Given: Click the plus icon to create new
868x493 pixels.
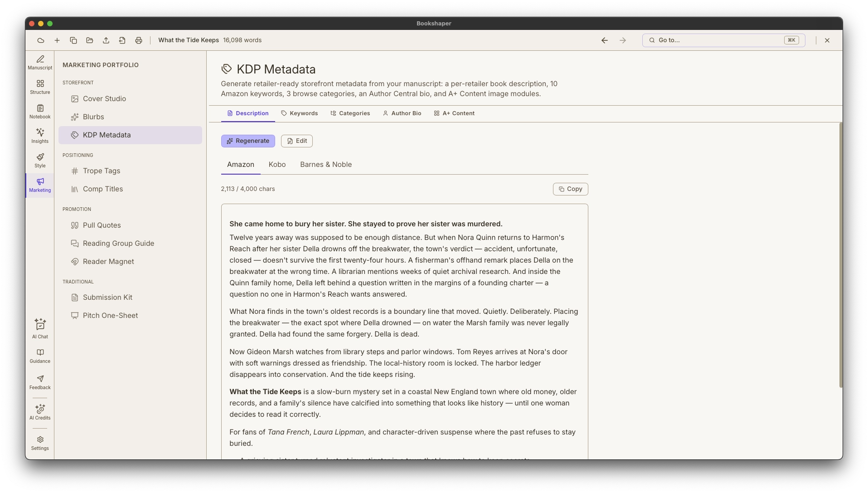Looking at the screenshot, I should [57, 40].
